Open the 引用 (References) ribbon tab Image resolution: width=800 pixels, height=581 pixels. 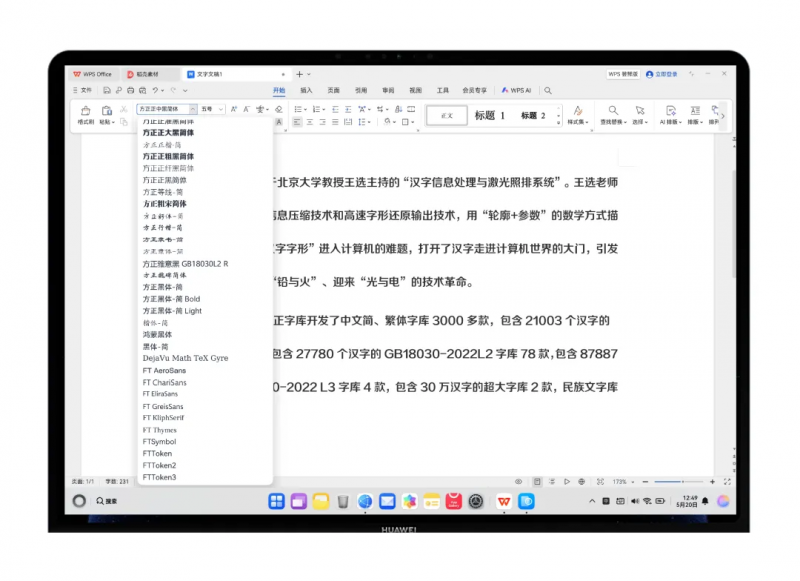point(361,90)
